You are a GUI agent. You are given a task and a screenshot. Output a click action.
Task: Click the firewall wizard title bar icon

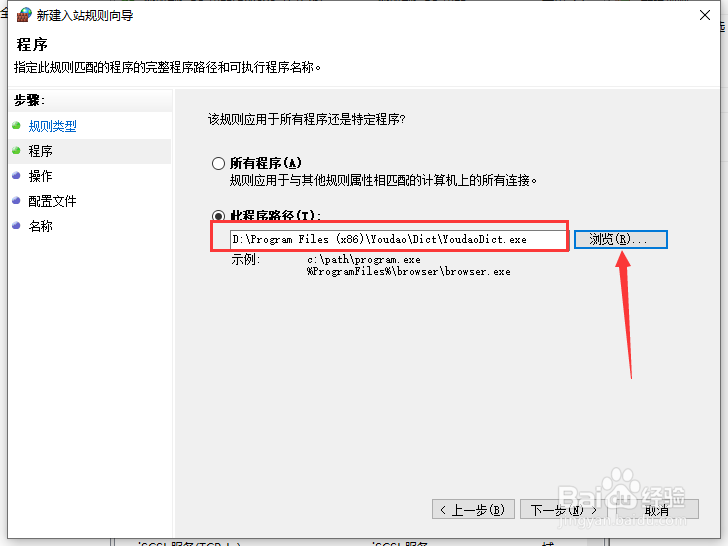pyautogui.click(x=24, y=15)
